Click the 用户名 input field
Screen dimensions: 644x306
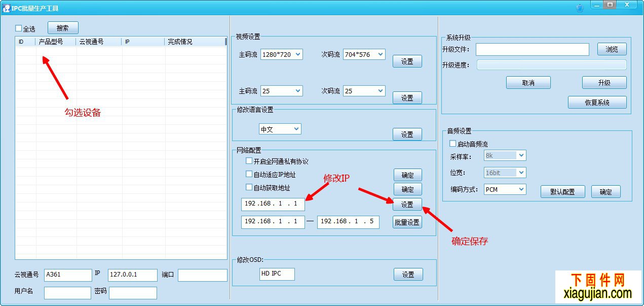pos(67,293)
